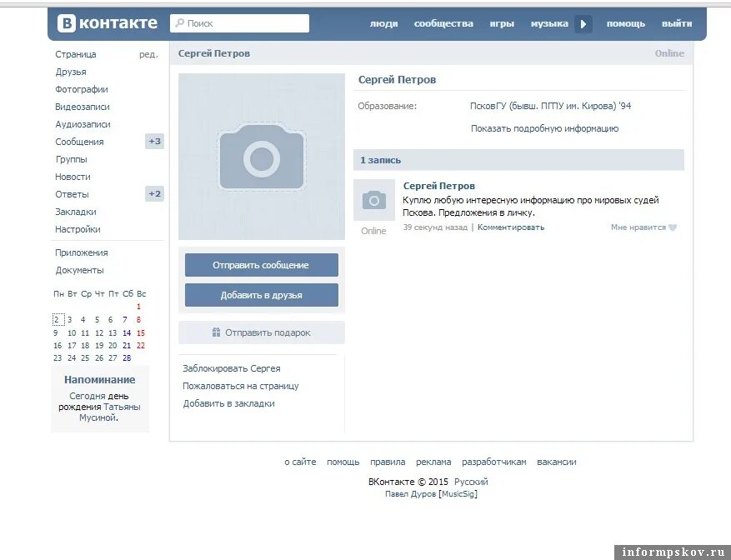Open Ответы in the sidebar
The image size is (731, 560).
72,194
